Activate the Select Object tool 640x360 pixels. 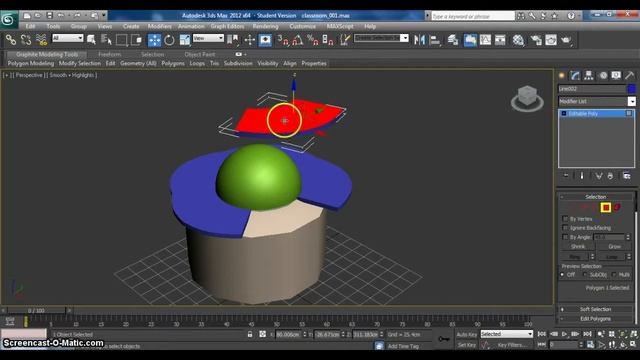[x=91, y=40]
